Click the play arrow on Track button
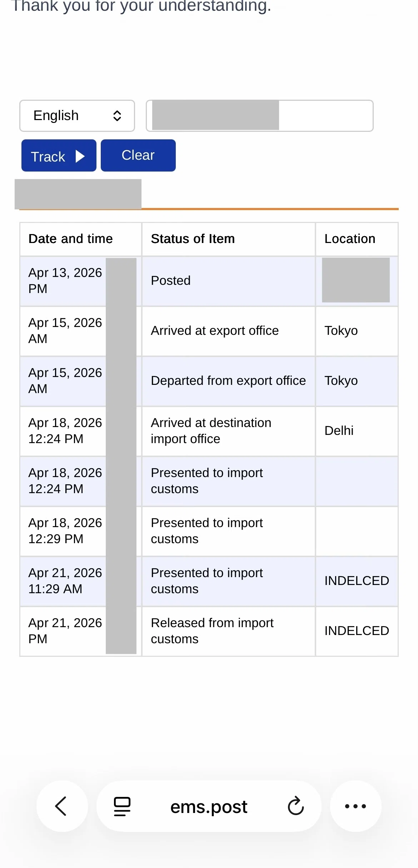This screenshot has height=868, width=418. click(80, 156)
